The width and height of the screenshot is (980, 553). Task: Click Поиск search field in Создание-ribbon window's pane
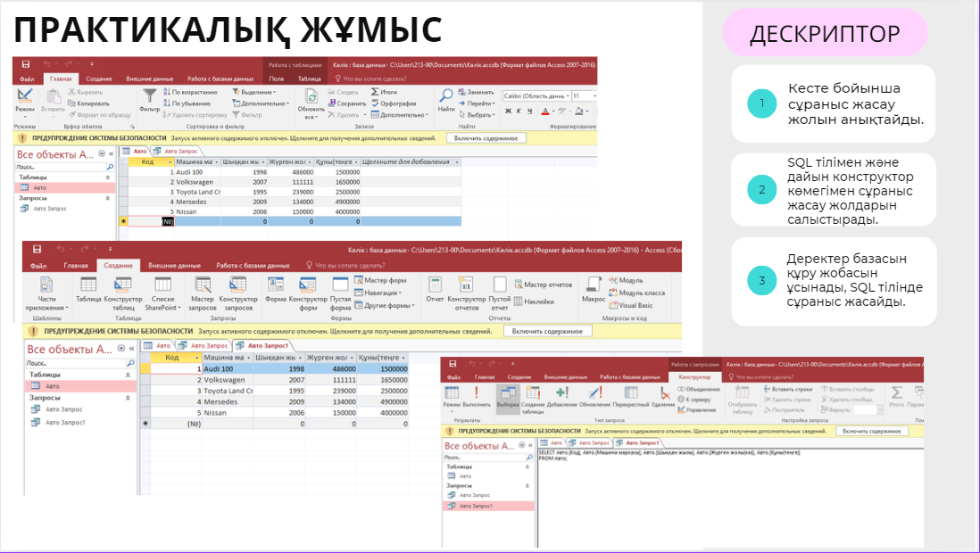(x=76, y=363)
